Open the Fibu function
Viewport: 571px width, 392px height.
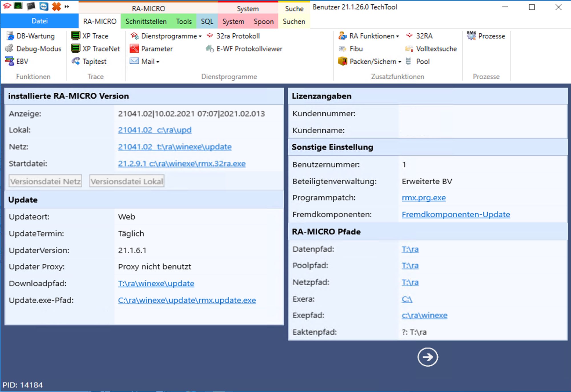(x=351, y=49)
